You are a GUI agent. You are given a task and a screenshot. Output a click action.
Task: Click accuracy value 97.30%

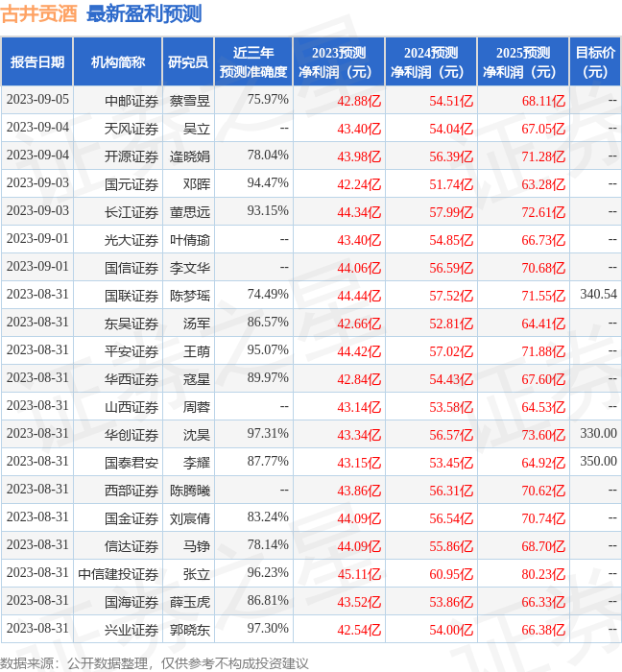click(268, 628)
